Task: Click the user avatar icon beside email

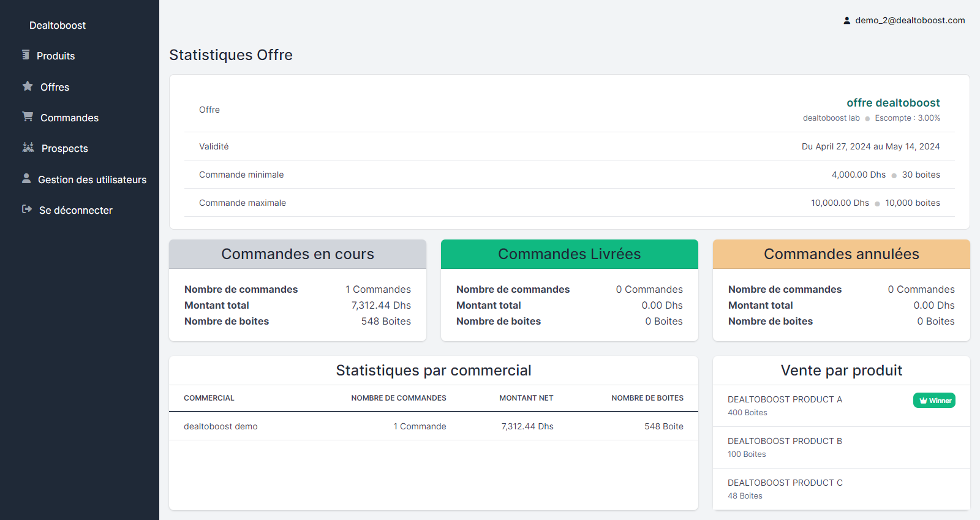Action: [x=847, y=20]
